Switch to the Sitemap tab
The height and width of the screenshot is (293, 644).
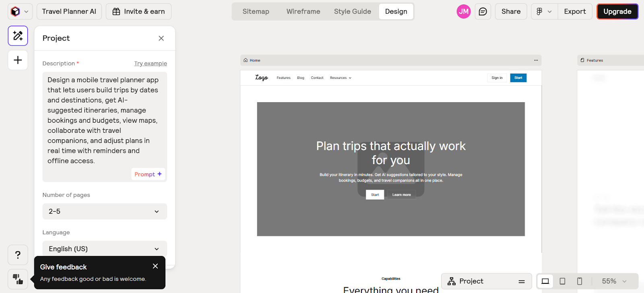(256, 12)
